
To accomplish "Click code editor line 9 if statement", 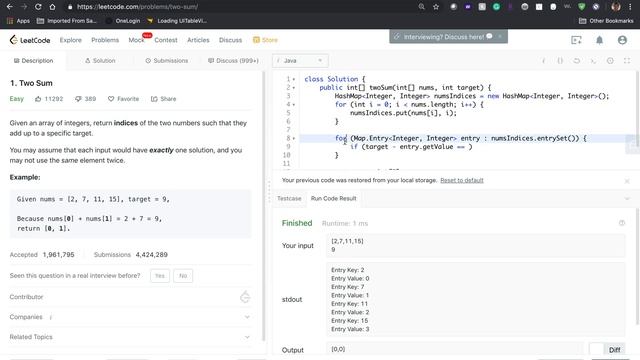I will [x=410, y=147].
